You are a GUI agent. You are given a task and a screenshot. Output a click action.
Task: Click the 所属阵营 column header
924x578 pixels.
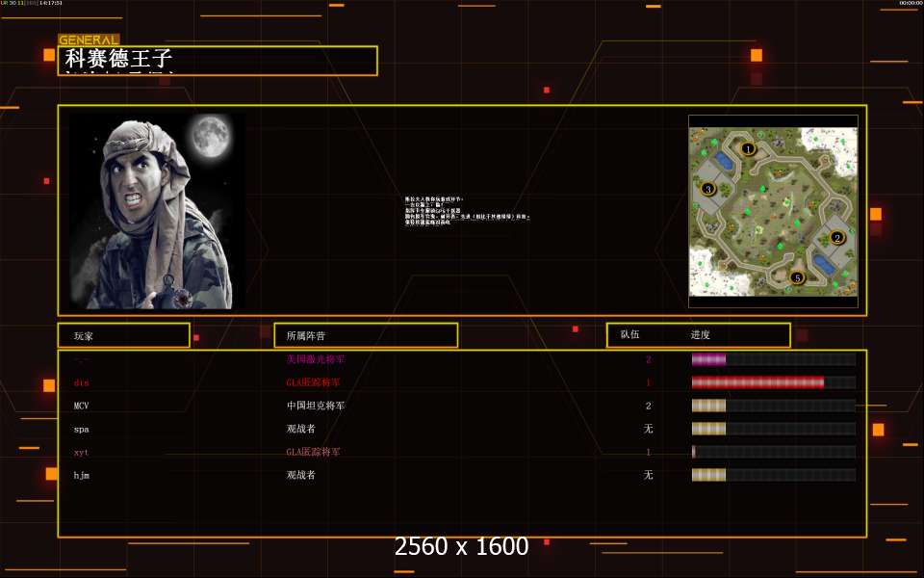pos(366,335)
